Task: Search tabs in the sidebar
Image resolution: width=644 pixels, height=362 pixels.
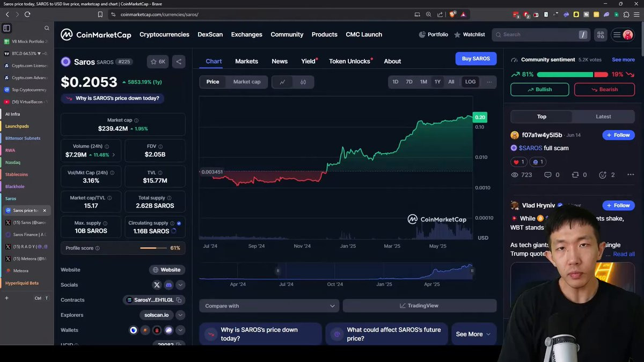Action: tap(47, 28)
